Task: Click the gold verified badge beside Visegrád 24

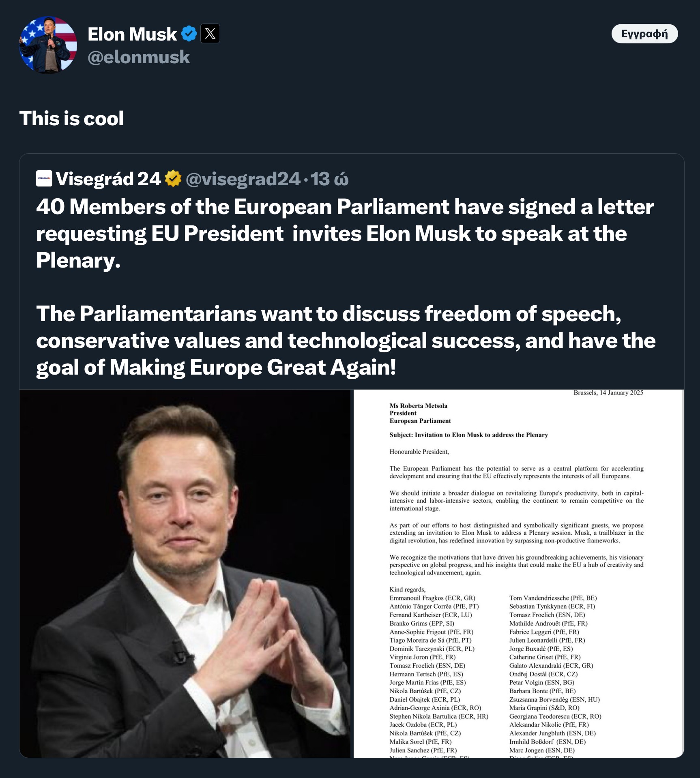Action: (173, 179)
